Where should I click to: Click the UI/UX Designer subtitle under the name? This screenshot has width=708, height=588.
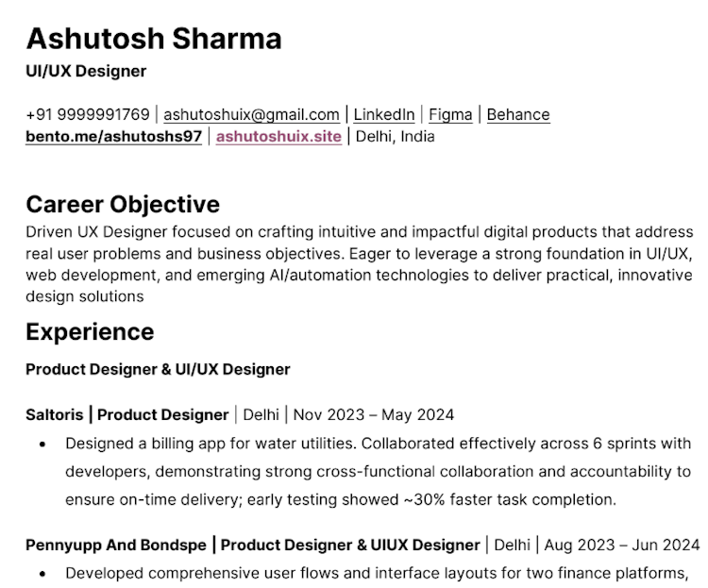[x=86, y=72]
